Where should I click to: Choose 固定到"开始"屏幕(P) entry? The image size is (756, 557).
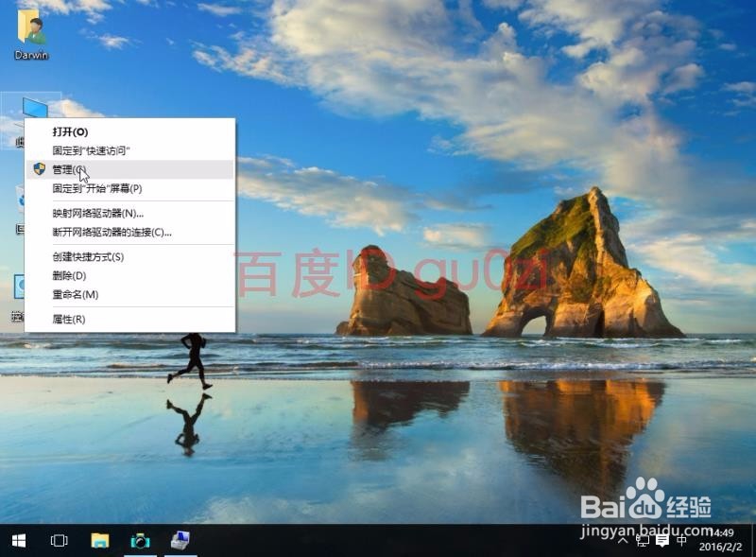[x=129, y=188]
